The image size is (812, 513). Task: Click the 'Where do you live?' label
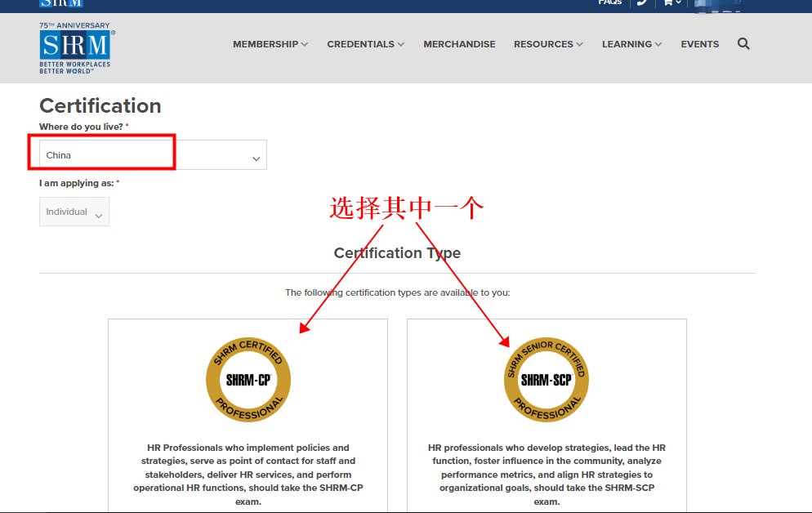(82, 127)
